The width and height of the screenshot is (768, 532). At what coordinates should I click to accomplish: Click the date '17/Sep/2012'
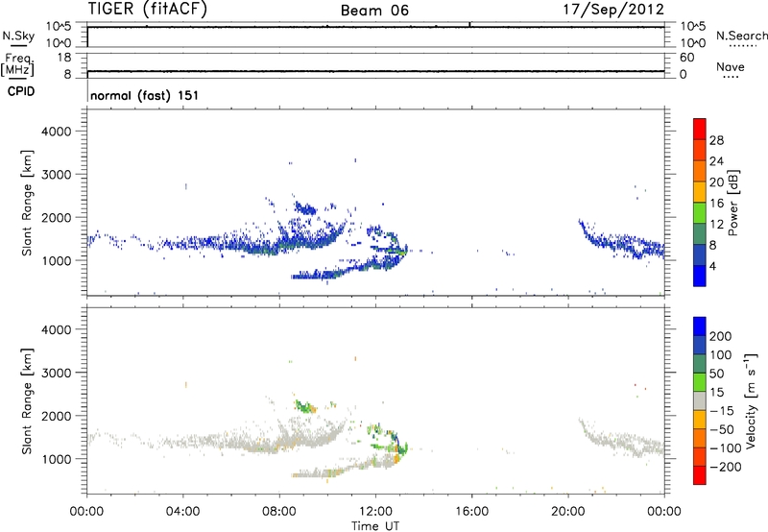[613, 10]
